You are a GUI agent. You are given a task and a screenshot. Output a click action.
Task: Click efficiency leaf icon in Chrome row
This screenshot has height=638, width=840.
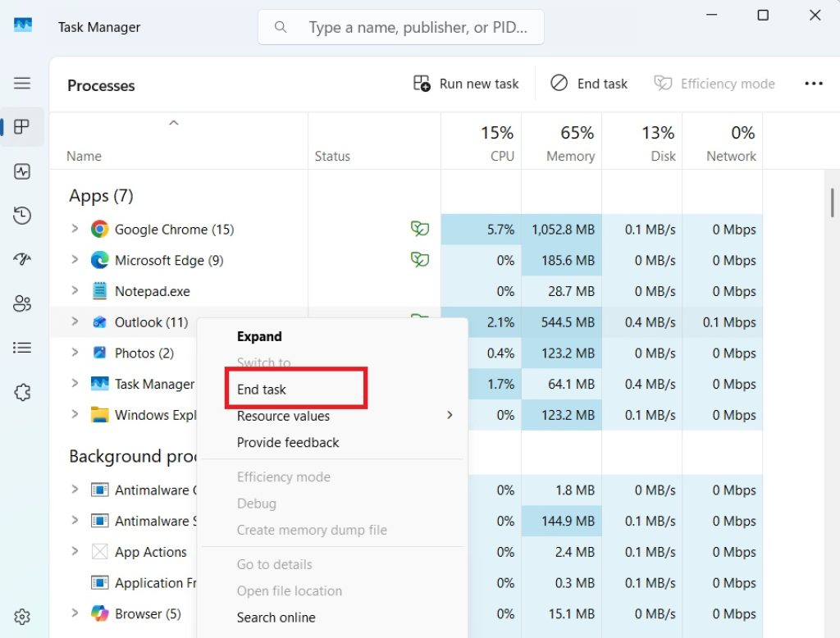[x=420, y=229]
